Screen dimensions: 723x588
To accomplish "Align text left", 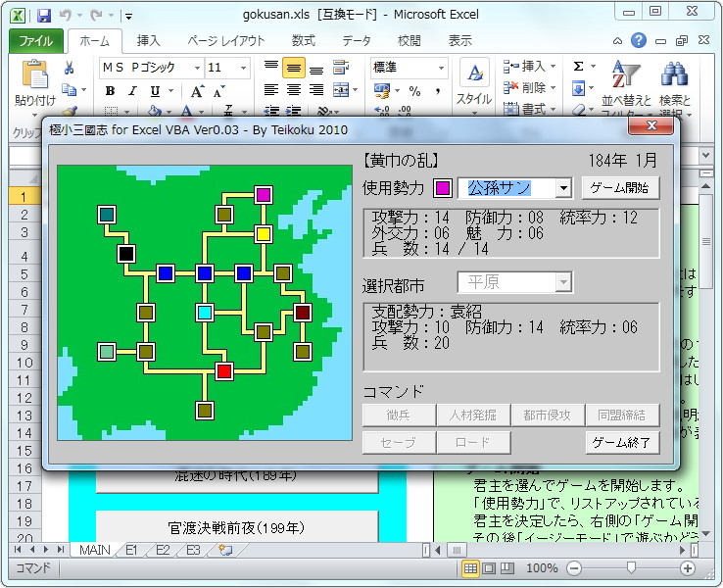I will click(x=271, y=89).
